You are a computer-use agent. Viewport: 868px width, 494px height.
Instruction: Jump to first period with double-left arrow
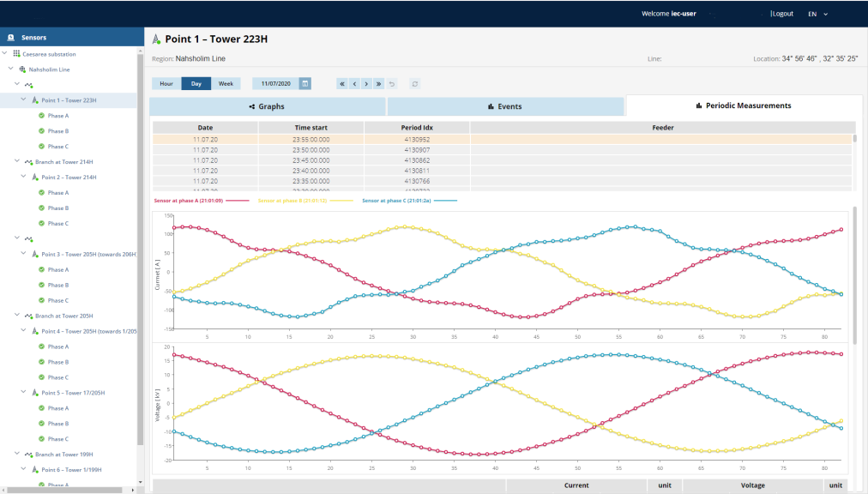(x=341, y=84)
